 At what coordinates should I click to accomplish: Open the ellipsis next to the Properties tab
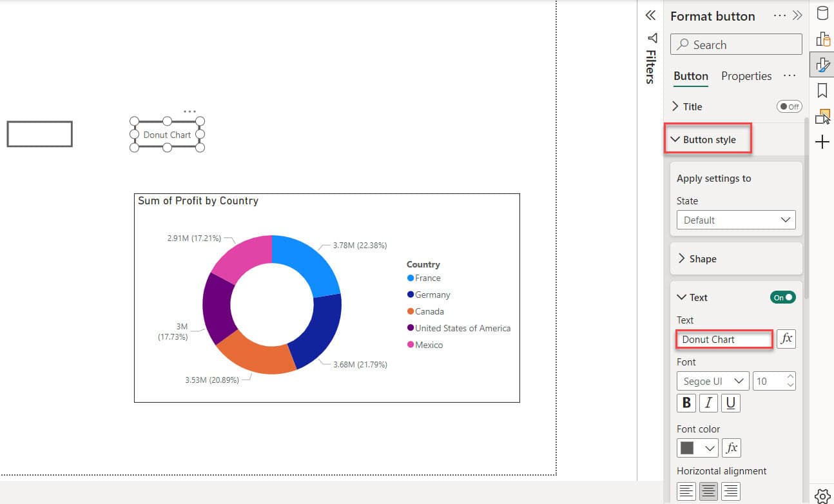click(x=790, y=76)
